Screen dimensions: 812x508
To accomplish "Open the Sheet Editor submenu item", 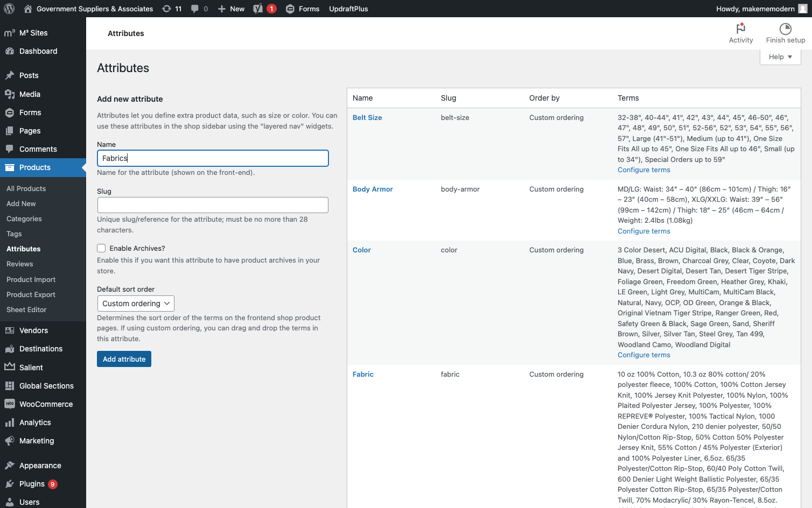I will click(26, 310).
